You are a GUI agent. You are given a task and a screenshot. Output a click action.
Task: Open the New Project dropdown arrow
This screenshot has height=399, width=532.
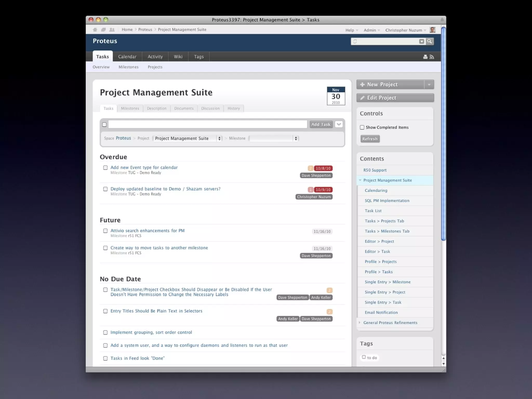429,84
